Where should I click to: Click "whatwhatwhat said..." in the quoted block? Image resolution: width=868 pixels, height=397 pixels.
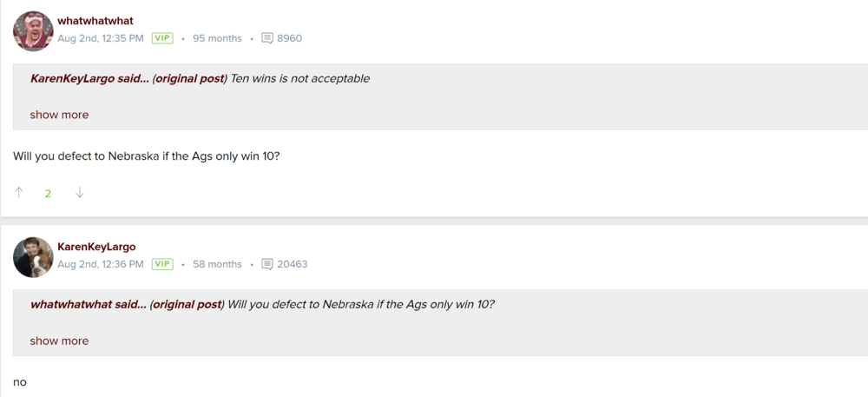tap(88, 304)
